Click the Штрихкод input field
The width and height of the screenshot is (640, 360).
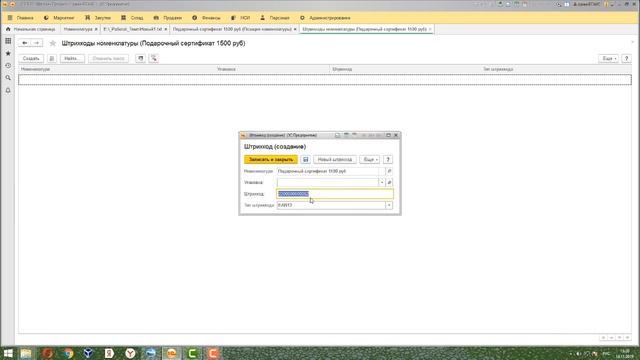pos(335,194)
